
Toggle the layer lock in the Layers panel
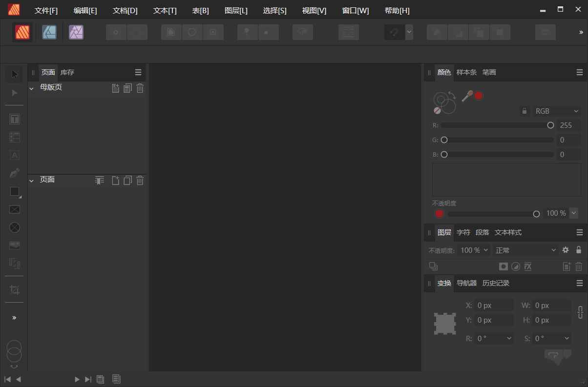click(579, 250)
